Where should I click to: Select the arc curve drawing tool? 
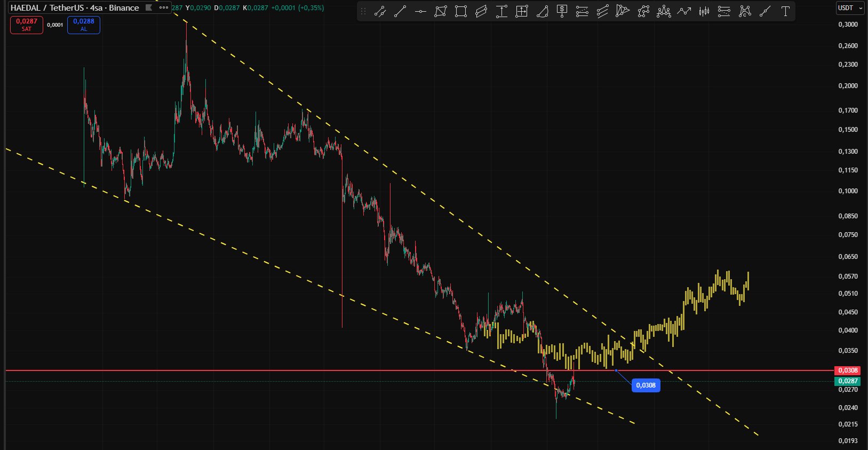(542, 11)
